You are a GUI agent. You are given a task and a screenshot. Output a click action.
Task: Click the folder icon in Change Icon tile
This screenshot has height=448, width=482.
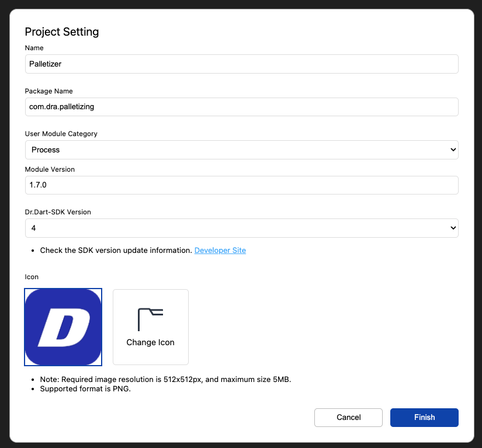point(150,319)
